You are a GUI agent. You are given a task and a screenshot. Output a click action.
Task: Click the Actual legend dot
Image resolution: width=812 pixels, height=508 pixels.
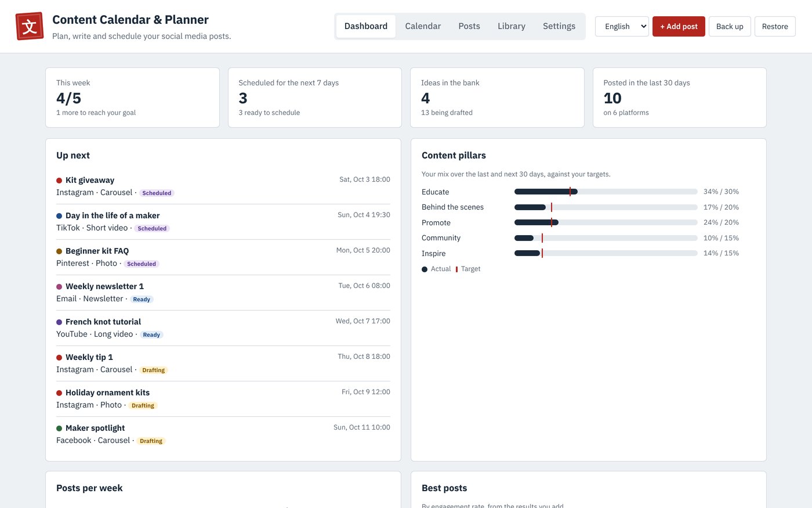pos(425,269)
